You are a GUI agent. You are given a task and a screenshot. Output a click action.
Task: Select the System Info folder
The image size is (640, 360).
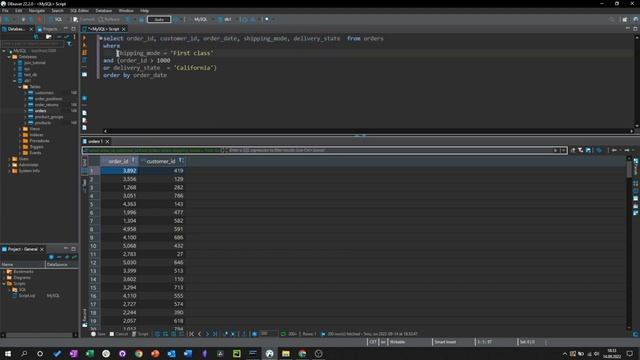coord(29,171)
